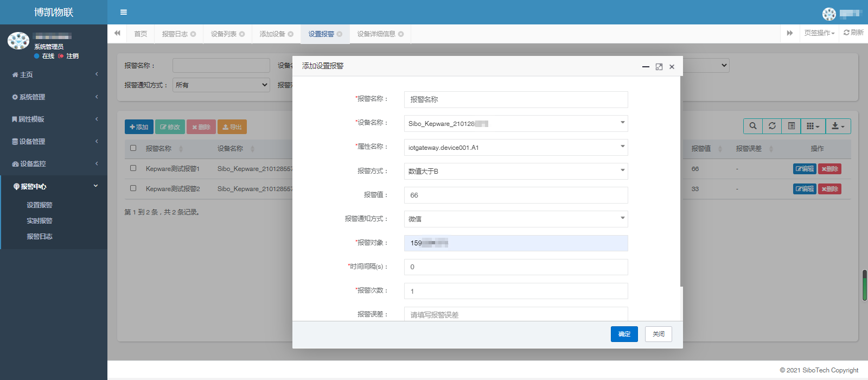868x380 pixels.
Task: Expand the 报警通知方式 dropdown showing 微信
Action: pos(515,219)
